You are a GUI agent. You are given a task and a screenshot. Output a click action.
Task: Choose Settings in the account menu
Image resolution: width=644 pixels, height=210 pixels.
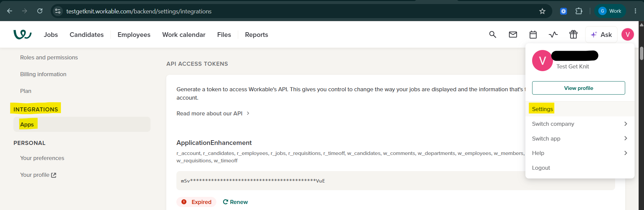click(x=580, y=109)
